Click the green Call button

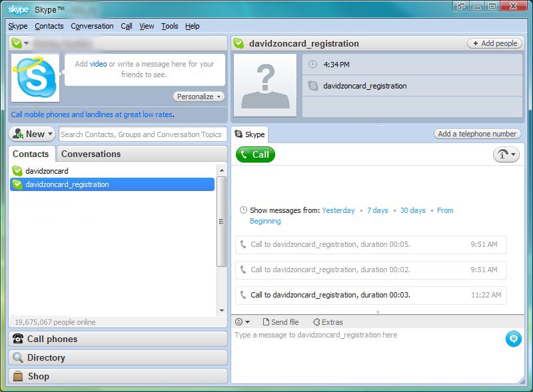coord(255,154)
